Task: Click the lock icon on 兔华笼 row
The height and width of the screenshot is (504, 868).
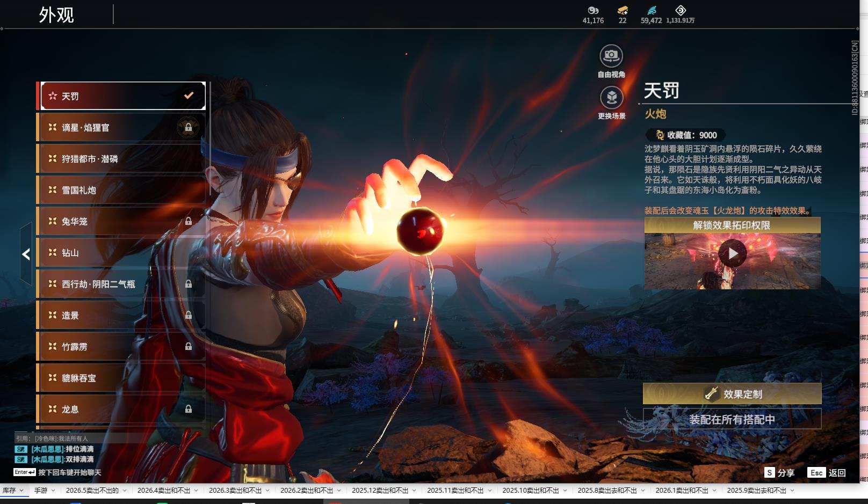Action: tap(189, 221)
